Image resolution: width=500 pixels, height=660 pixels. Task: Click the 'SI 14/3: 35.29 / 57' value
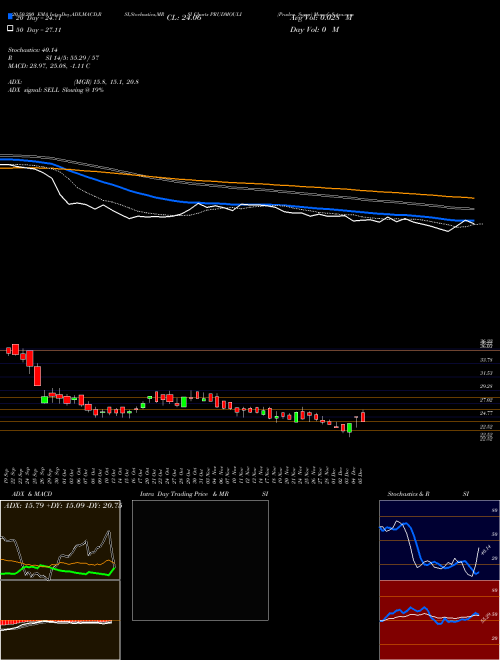pyautogui.click(x=72, y=58)
